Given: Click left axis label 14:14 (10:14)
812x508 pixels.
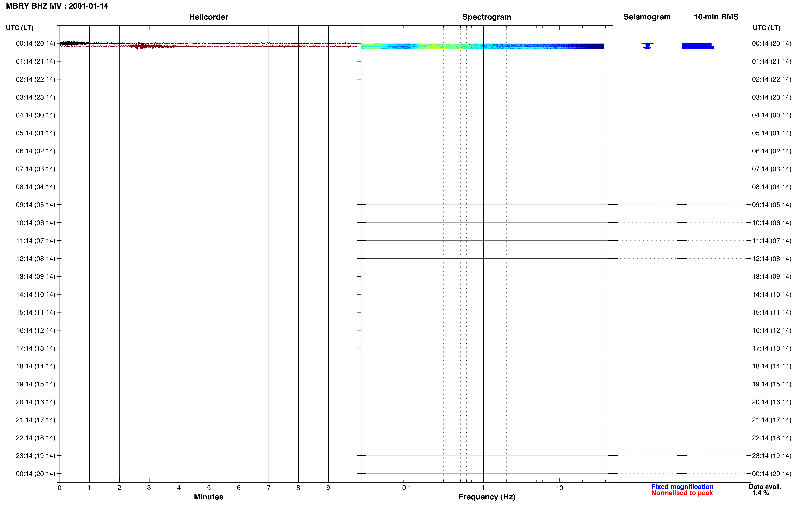Looking at the screenshot, I should (x=35, y=294).
